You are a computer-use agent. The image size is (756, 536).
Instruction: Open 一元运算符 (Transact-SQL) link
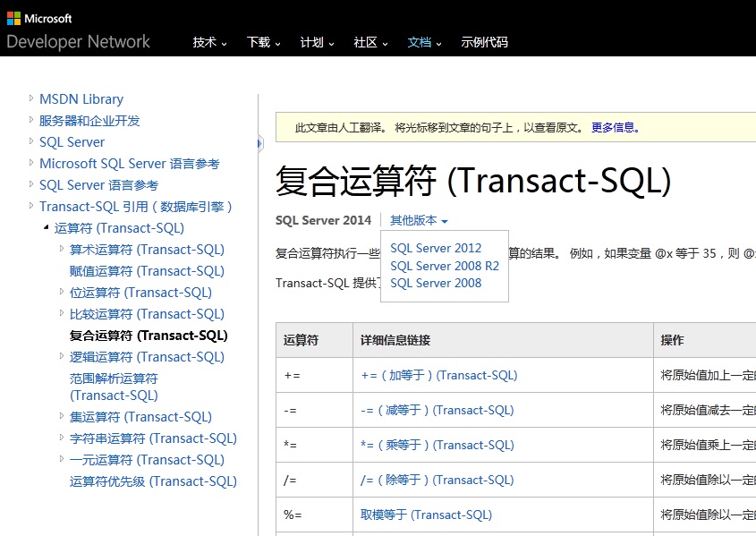click(x=147, y=459)
